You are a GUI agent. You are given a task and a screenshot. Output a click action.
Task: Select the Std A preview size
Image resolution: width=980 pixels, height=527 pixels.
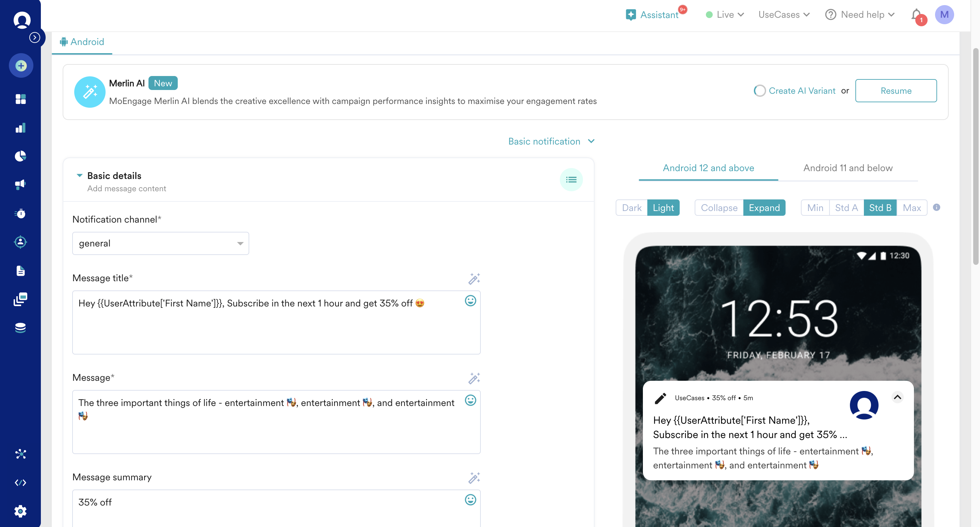pos(846,208)
